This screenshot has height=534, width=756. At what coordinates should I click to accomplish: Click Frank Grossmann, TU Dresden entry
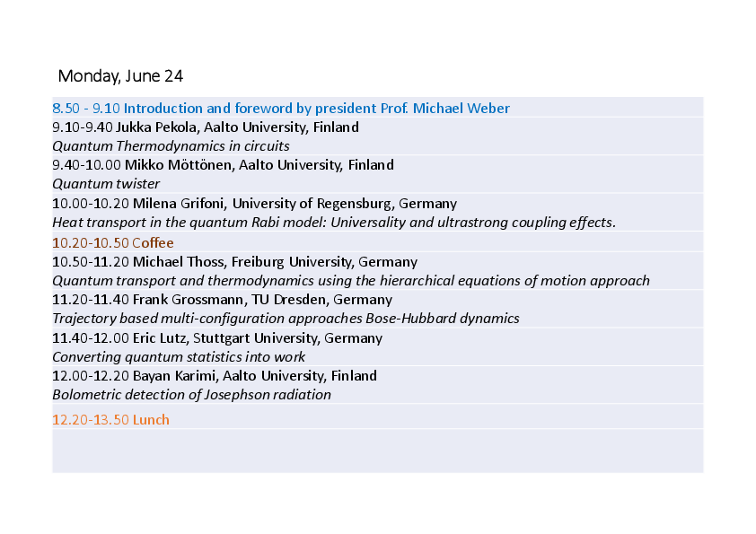[x=223, y=299]
